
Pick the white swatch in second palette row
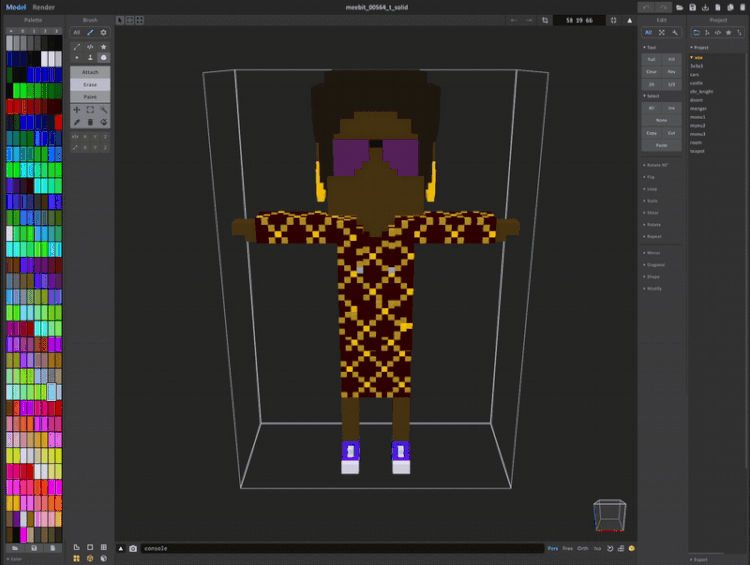44,59
